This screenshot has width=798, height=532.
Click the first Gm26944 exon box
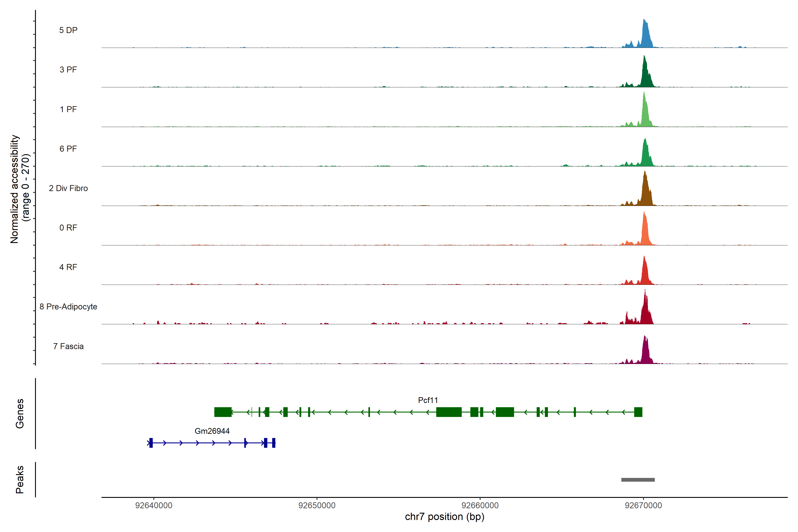(x=151, y=443)
